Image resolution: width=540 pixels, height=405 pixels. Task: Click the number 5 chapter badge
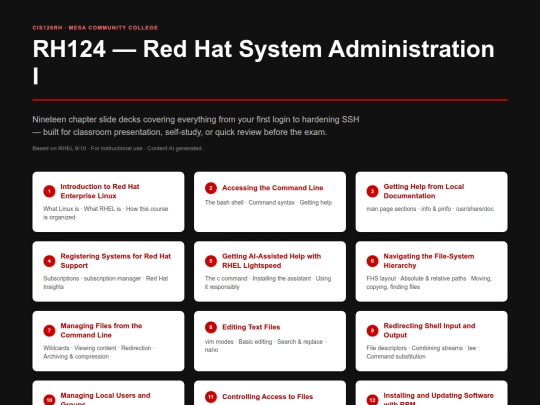click(x=211, y=261)
